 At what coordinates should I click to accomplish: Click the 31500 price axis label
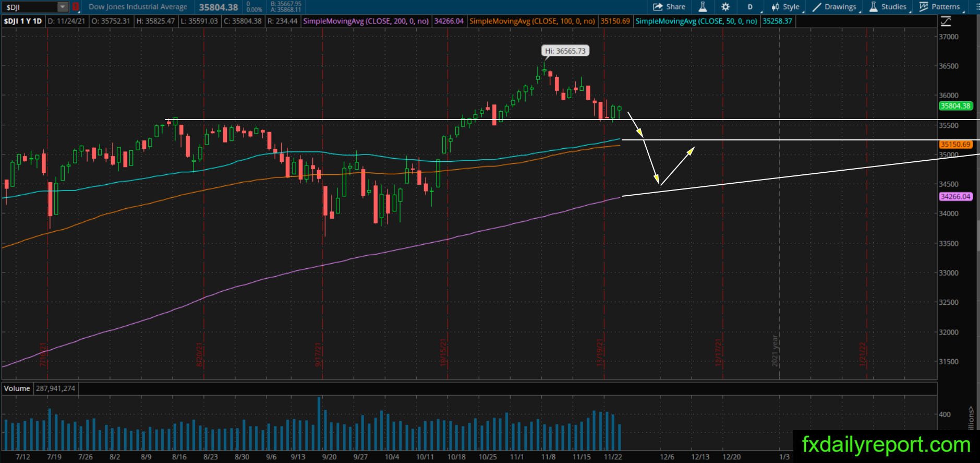click(949, 362)
